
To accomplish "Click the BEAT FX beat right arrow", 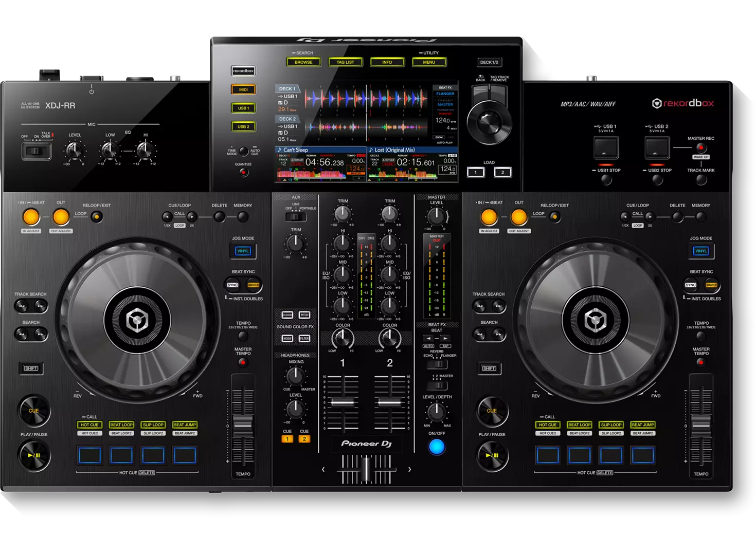I will [445, 339].
